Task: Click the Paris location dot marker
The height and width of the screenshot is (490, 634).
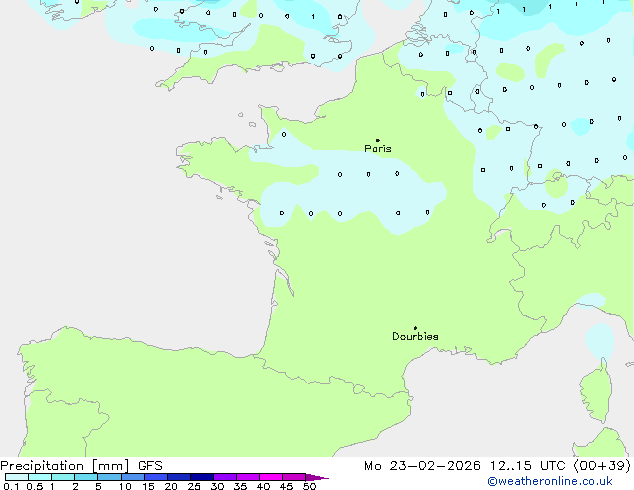Action: coord(378,140)
